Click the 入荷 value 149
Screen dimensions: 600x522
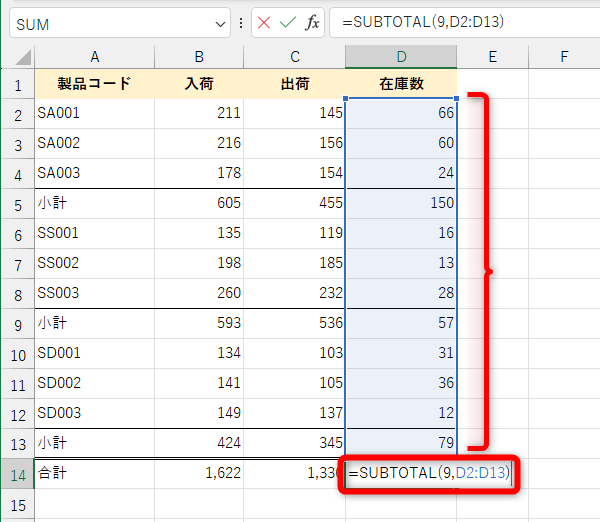[x=199, y=413]
